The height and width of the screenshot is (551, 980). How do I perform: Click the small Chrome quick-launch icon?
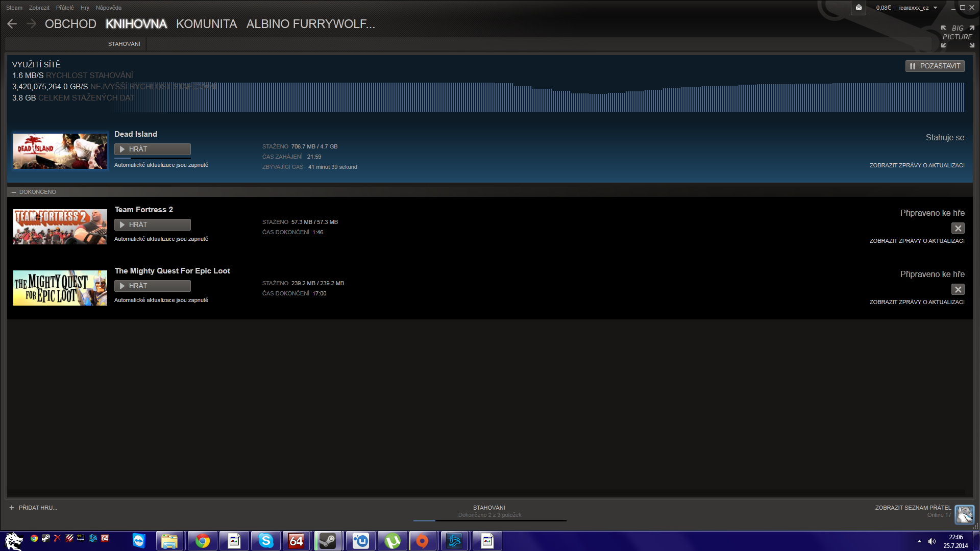coord(34,538)
